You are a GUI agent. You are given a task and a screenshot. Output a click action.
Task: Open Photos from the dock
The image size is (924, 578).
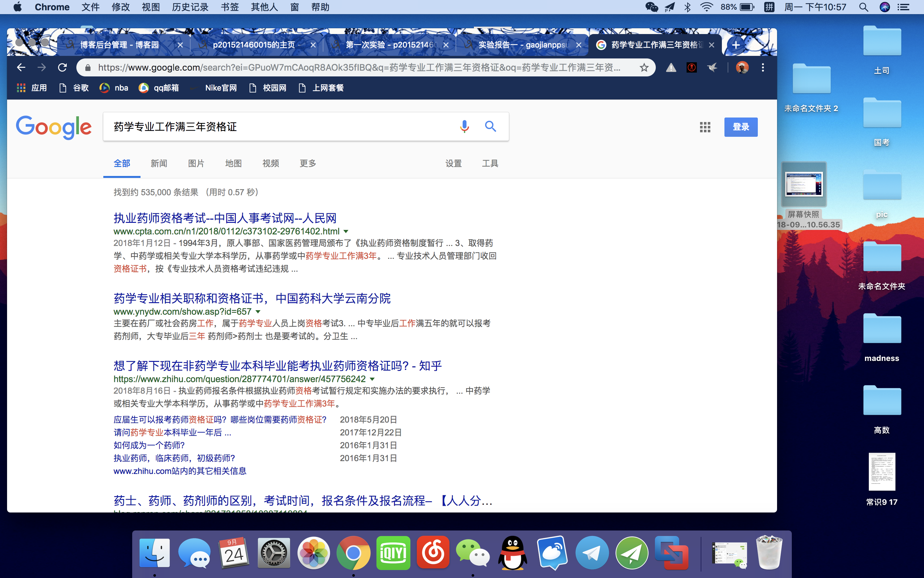click(313, 553)
